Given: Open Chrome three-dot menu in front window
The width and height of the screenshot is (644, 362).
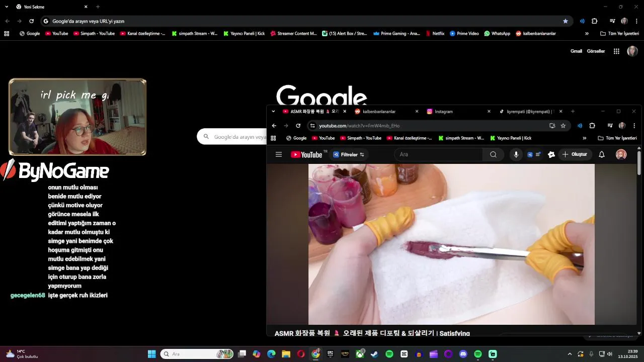Looking at the screenshot, I should 634,126.
